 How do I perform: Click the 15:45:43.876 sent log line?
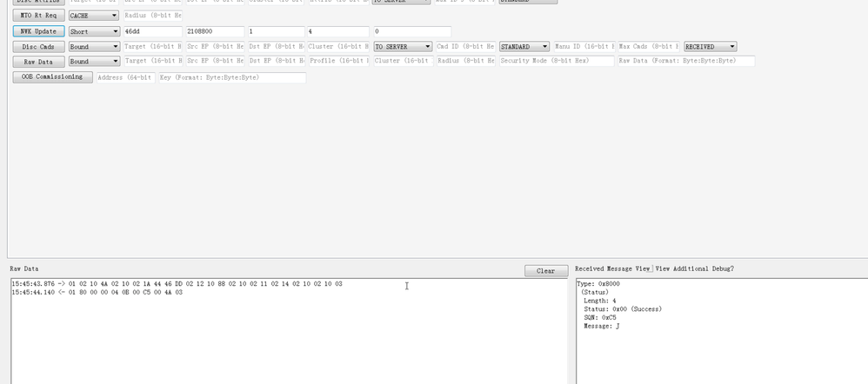177,284
